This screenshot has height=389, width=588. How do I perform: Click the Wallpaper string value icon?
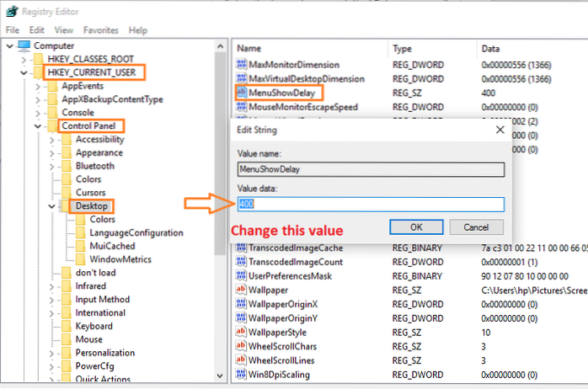pos(243,290)
